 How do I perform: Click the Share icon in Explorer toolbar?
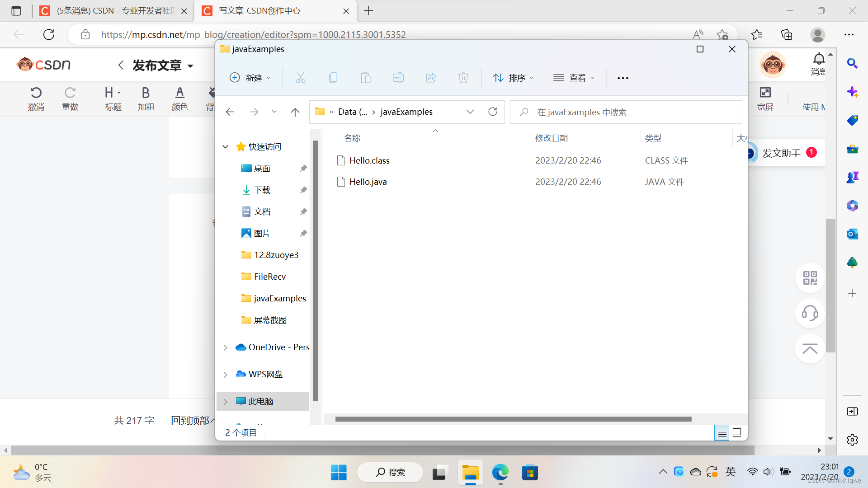431,78
